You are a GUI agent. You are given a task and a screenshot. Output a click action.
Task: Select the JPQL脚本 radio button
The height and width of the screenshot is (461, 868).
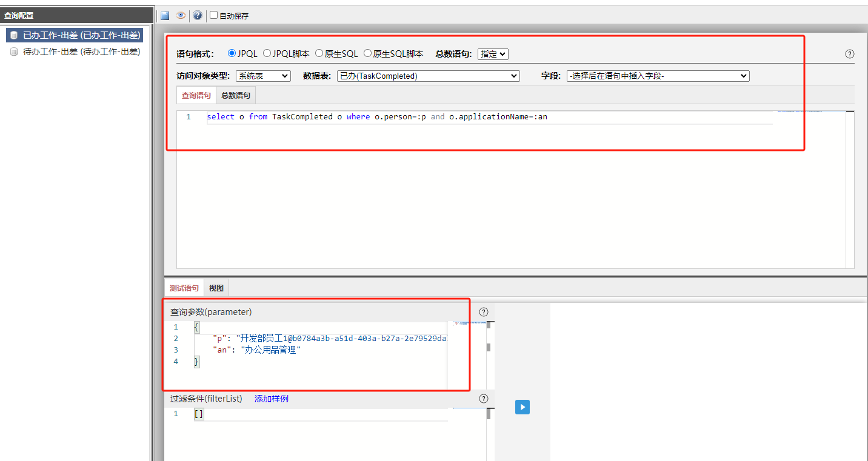(x=267, y=53)
